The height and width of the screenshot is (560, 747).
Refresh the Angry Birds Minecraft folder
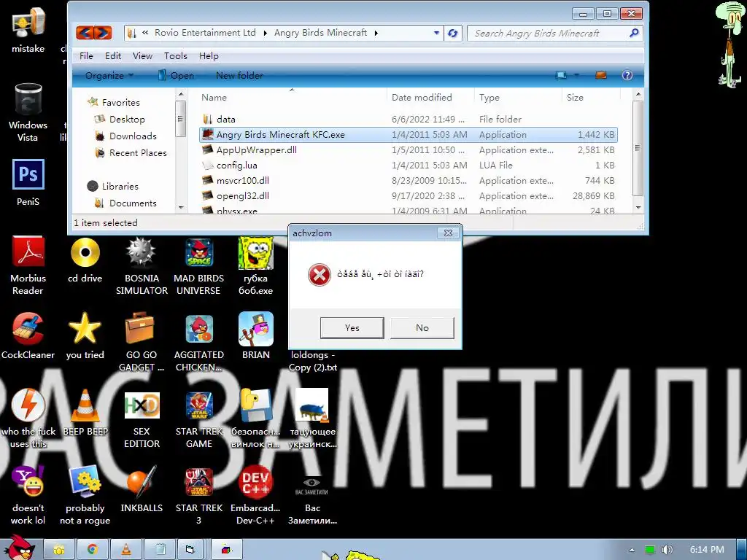tap(452, 33)
